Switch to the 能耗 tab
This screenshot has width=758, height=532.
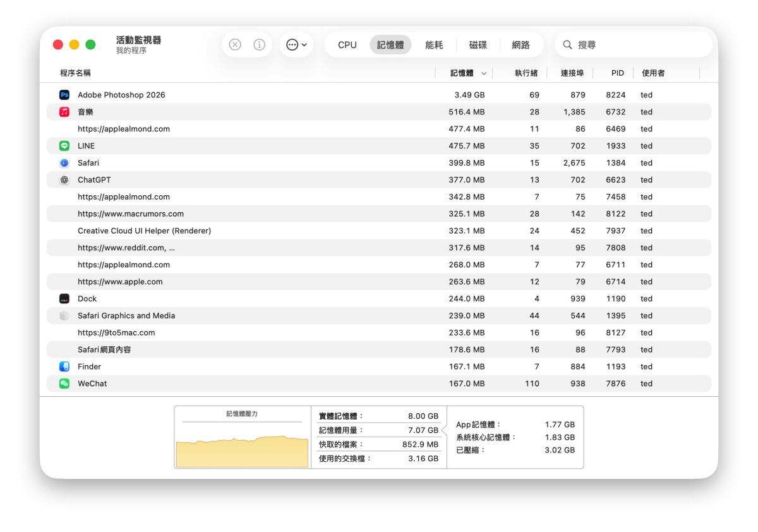[x=434, y=45]
